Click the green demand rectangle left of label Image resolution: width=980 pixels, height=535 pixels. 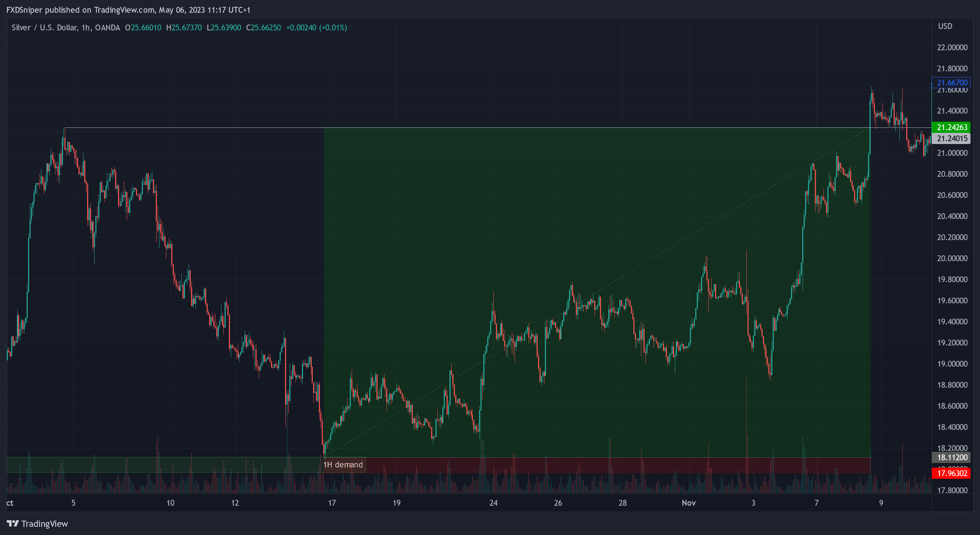152,464
